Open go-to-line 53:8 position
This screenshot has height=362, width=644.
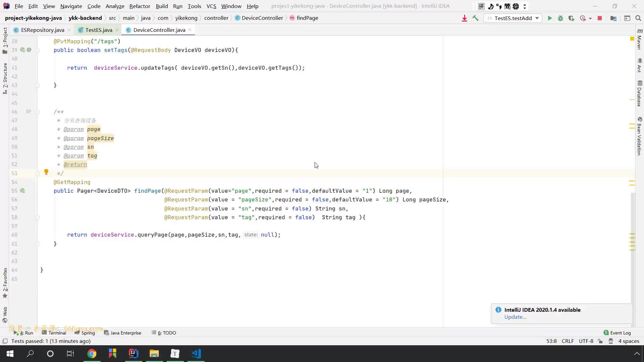pos(551,341)
